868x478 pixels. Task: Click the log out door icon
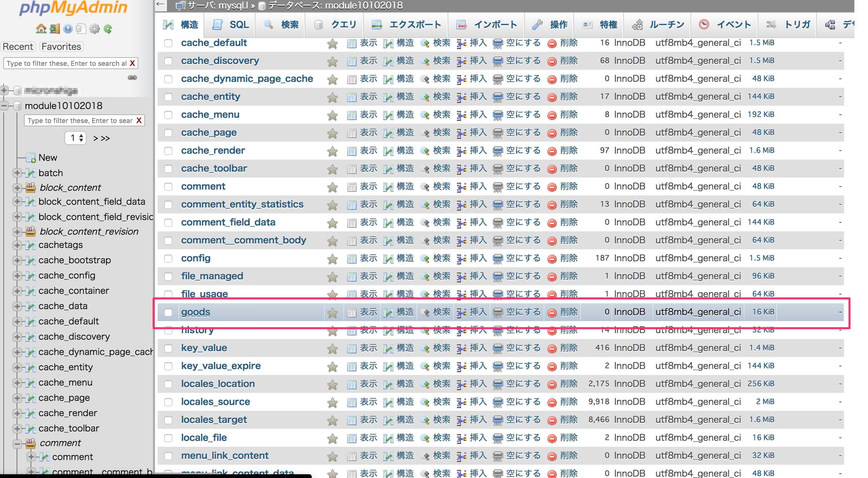point(54,29)
